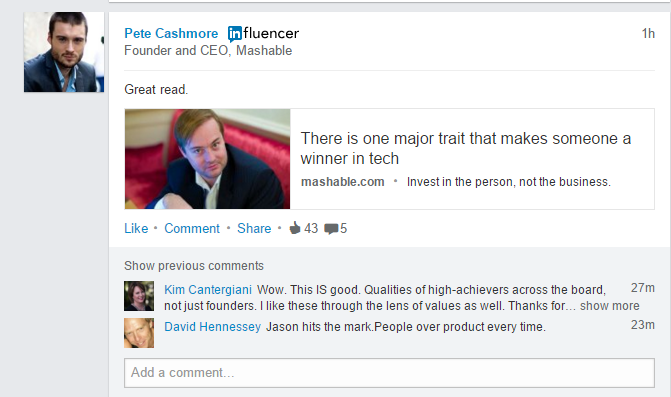
Task: Click the 'Invest in the person' description
Action: [509, 182]
